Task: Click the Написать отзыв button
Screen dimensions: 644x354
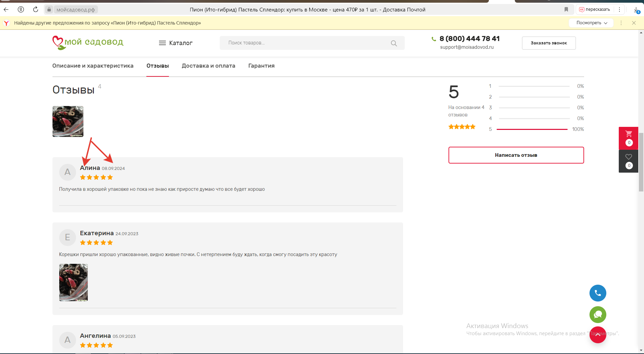Action: pyautogui.click(x=516, y=155)
